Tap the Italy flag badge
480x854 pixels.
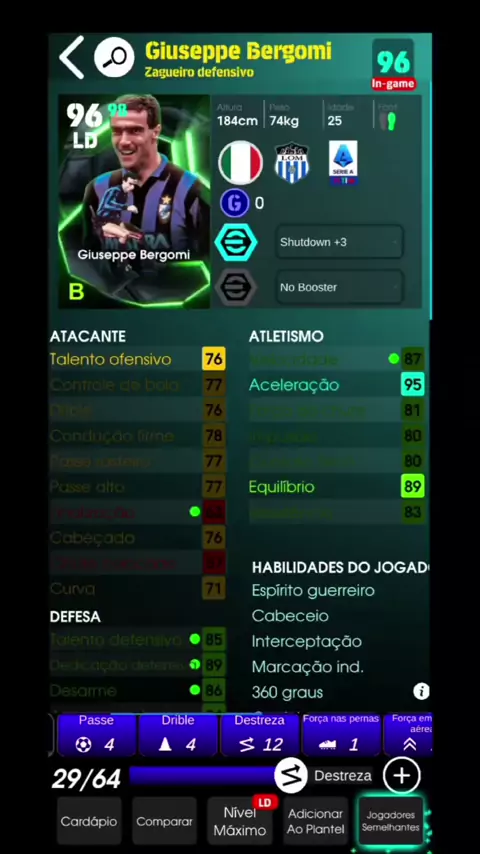point(240,162)
